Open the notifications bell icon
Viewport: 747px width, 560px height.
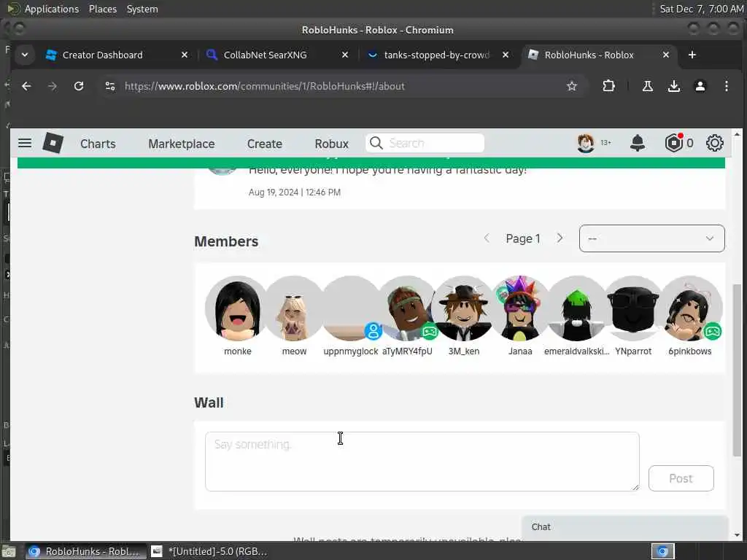[638, 143]
